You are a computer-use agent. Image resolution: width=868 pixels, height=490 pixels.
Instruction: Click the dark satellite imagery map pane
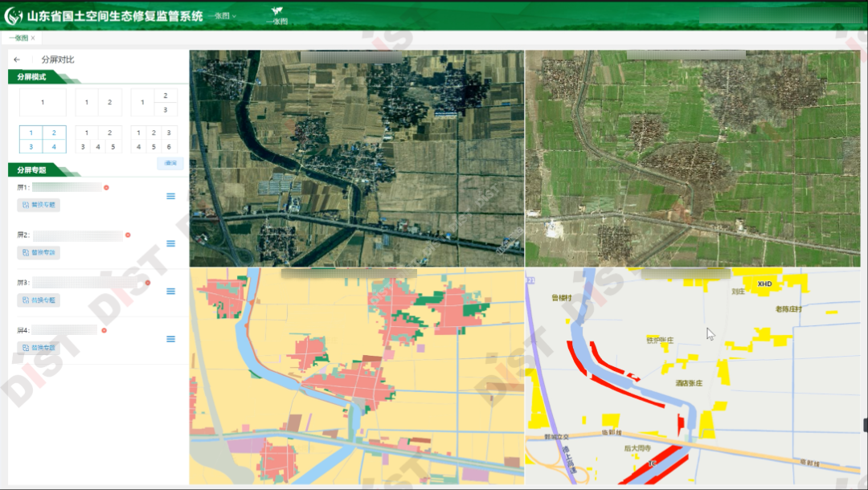357,159
